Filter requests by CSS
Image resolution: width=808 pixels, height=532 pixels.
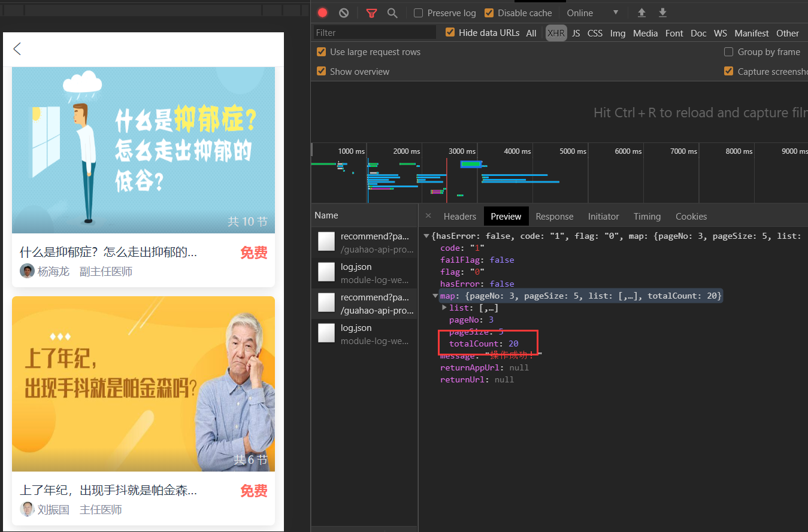pyautogui.click(x=595, y=33)
